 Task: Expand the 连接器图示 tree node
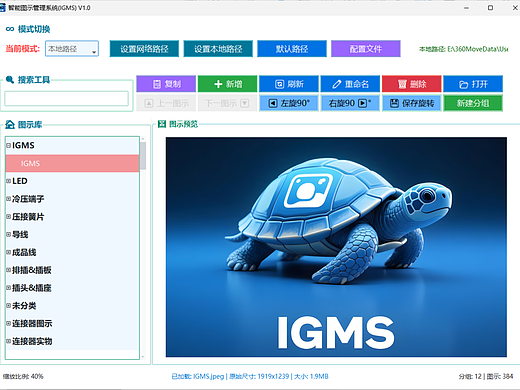pyautogui.click(x=8, y=323)
